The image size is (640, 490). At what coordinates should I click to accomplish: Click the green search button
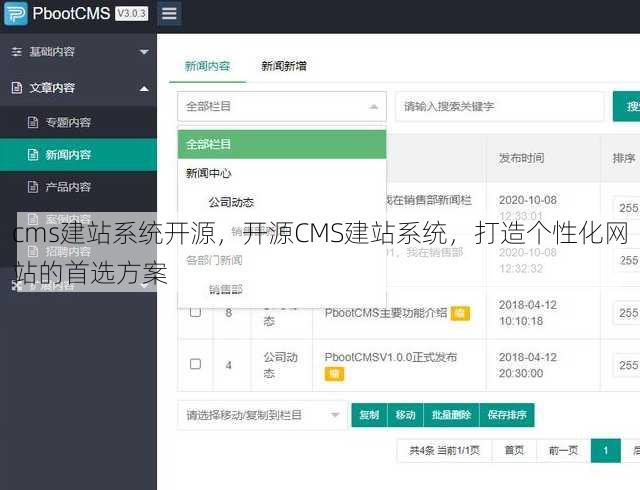point(627,107)
